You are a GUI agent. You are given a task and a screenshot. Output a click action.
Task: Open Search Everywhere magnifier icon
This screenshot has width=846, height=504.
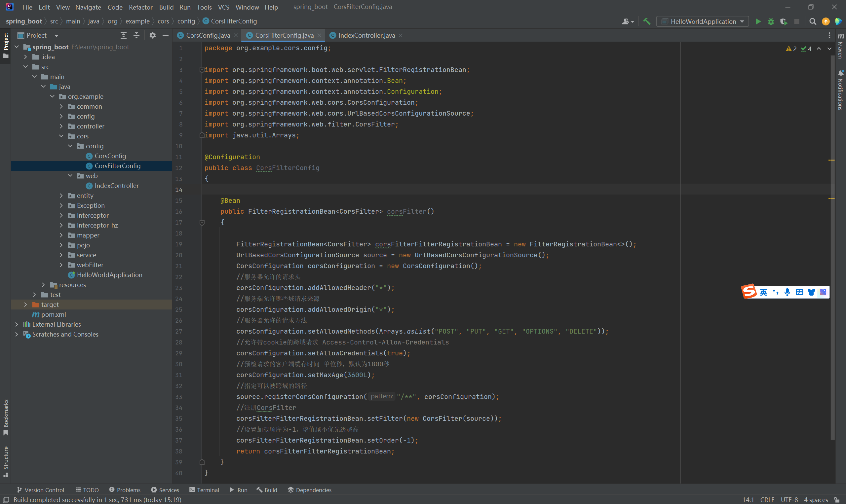[x=813, y=21]
